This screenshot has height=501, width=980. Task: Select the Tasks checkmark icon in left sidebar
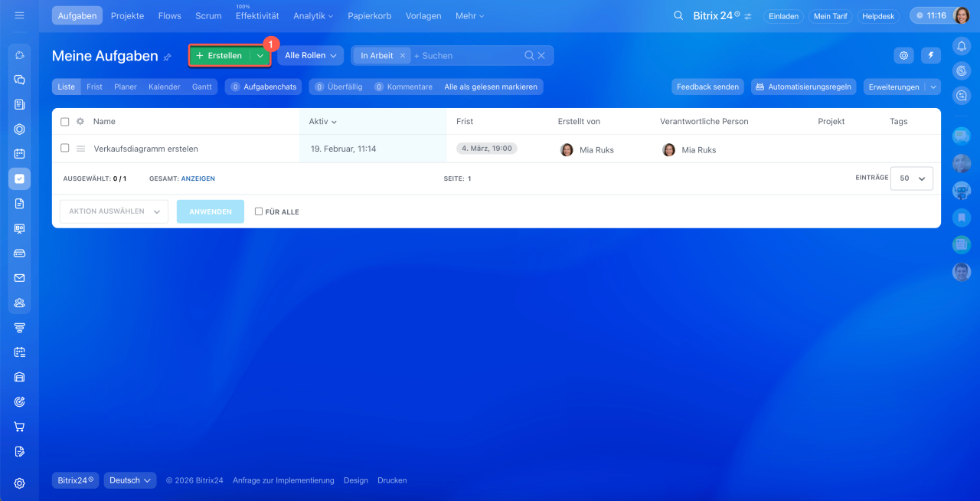(20, 178)
